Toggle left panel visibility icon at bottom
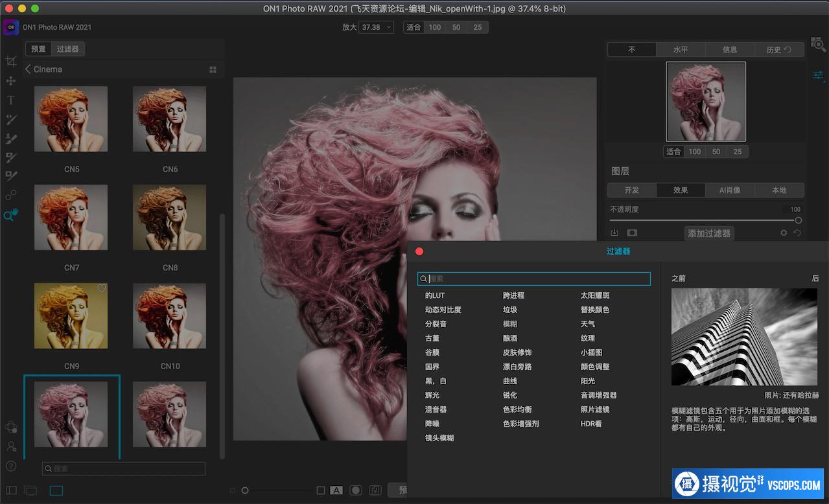 point(11,490)
